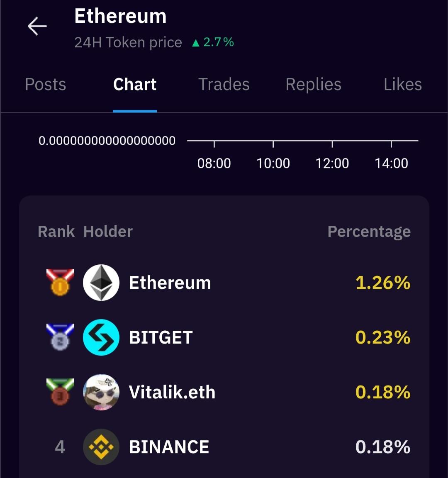Tap the back arrow icon
The image size is (448, 478).
(x=37, y=27)
